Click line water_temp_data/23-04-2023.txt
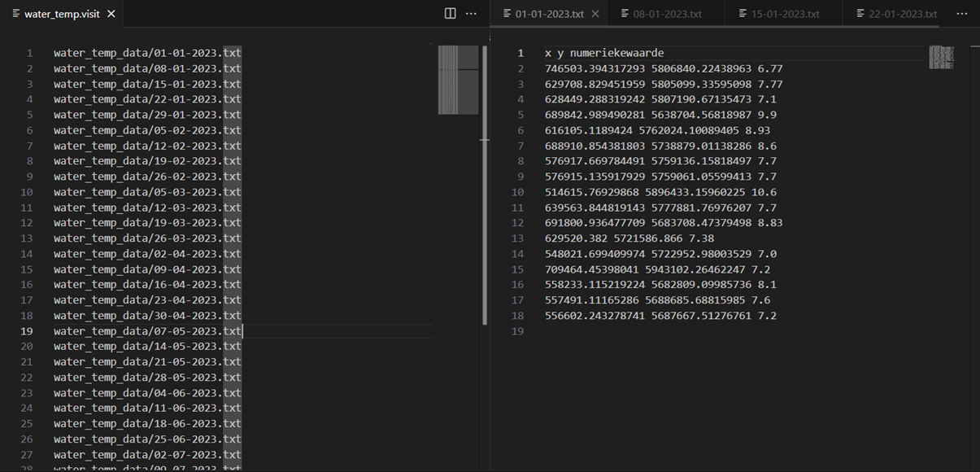 pos(147,300)
